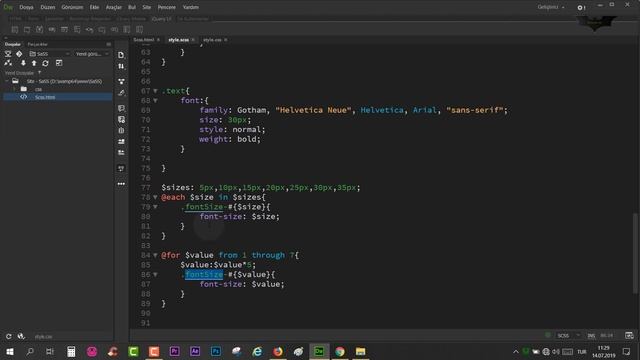The height and width of the screenshot is (360, 640).
Task: Open the Site menu
Action: point(147,7)
